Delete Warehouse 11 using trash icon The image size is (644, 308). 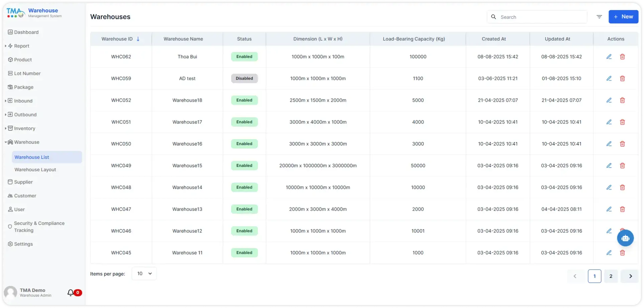click(x=622, y=253)
